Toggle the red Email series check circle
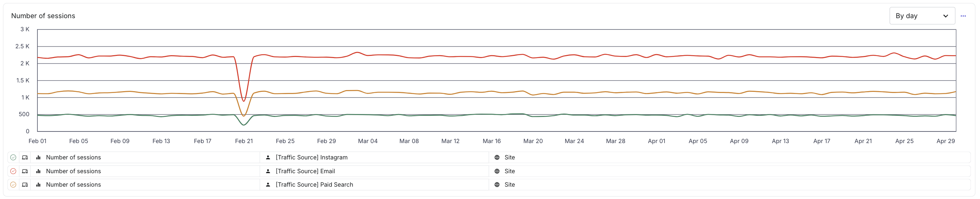This screenshot has height=199, width=980. click(13, 171)
